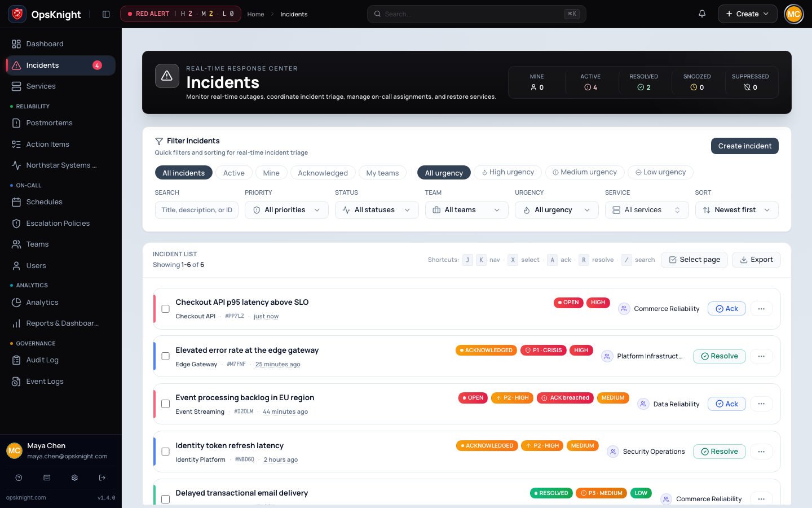Select the My teams filter tab
The image size is (812, 508).
(382, 173)
